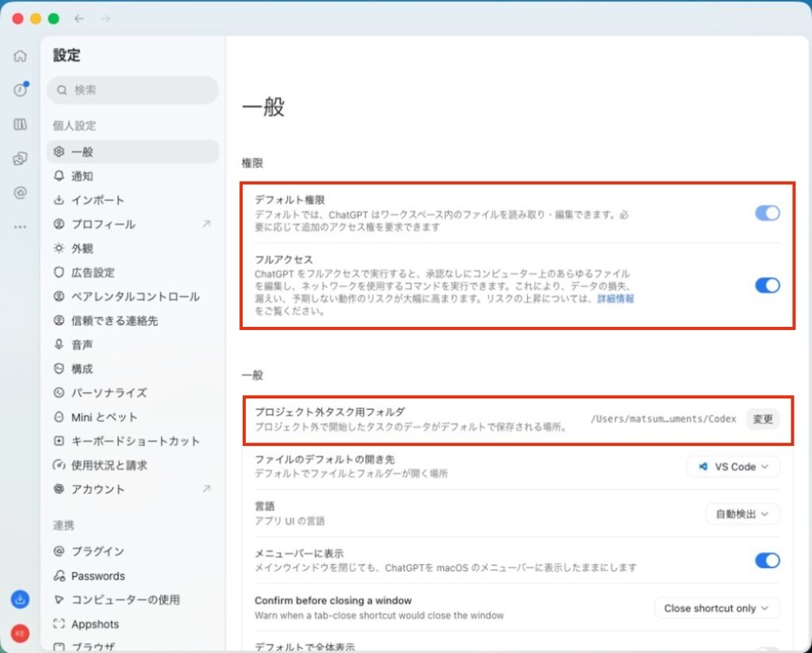Toggle the メニューバーに表示 switch

(x=767, y=560)
